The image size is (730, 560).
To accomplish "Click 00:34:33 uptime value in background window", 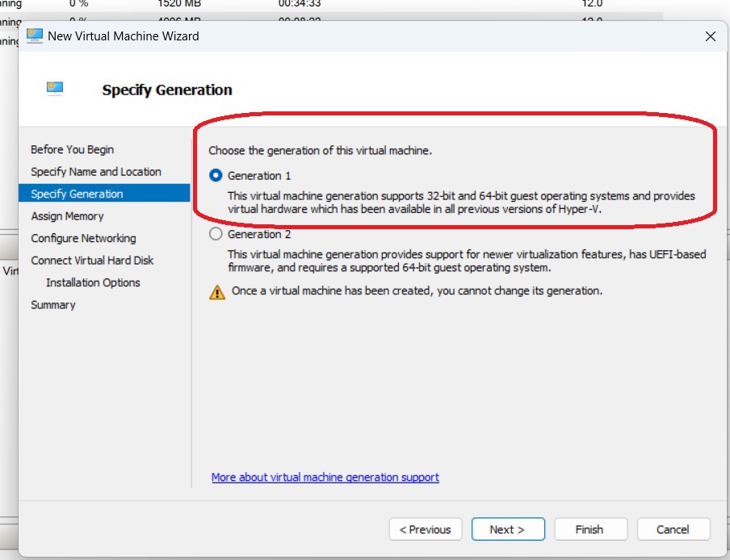I will [300, 4].
